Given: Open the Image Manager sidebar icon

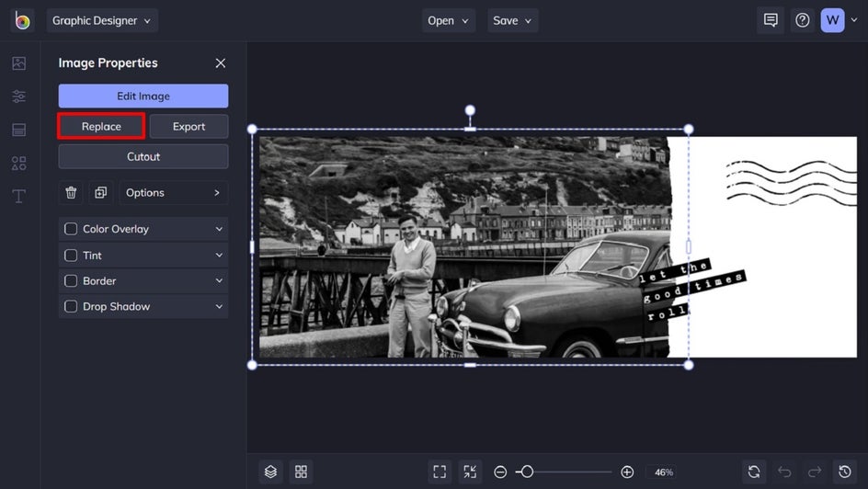Looking at the screenshot, I should tap(18, 63).
